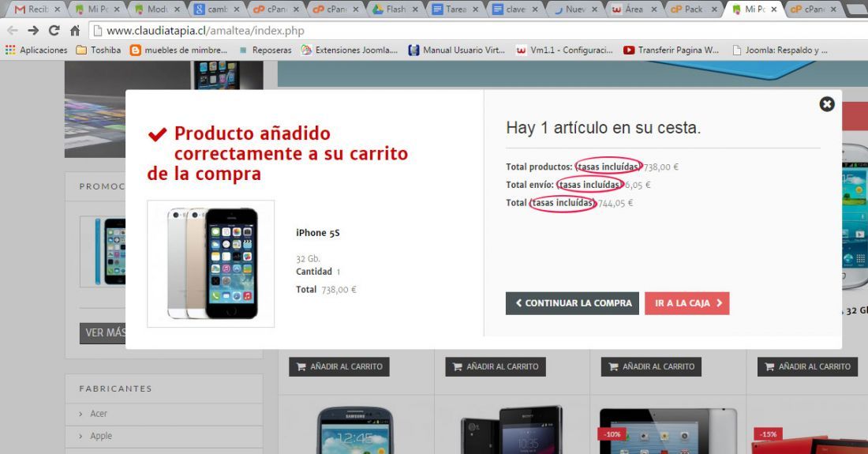Open the black Sony phone product thumbnail

511,430
